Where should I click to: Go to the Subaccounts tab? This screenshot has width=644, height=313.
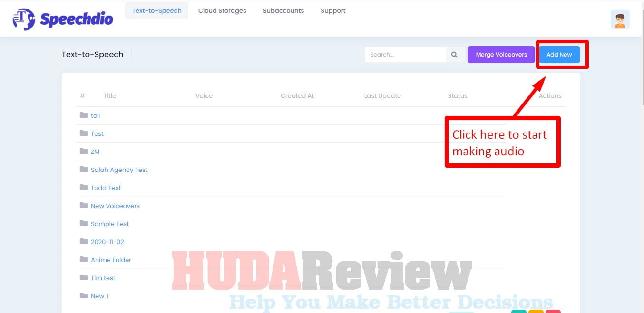pyautogui.click(x=283, y=10)
